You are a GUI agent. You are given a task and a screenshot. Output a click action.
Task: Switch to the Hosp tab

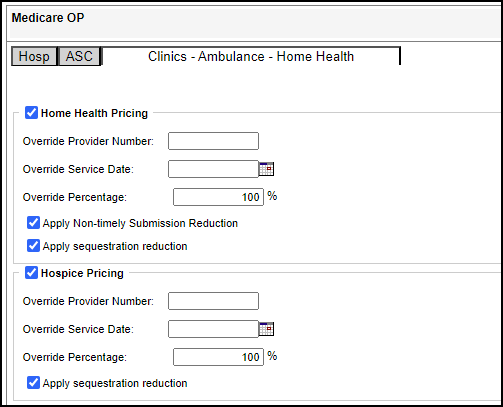[34, 56]
